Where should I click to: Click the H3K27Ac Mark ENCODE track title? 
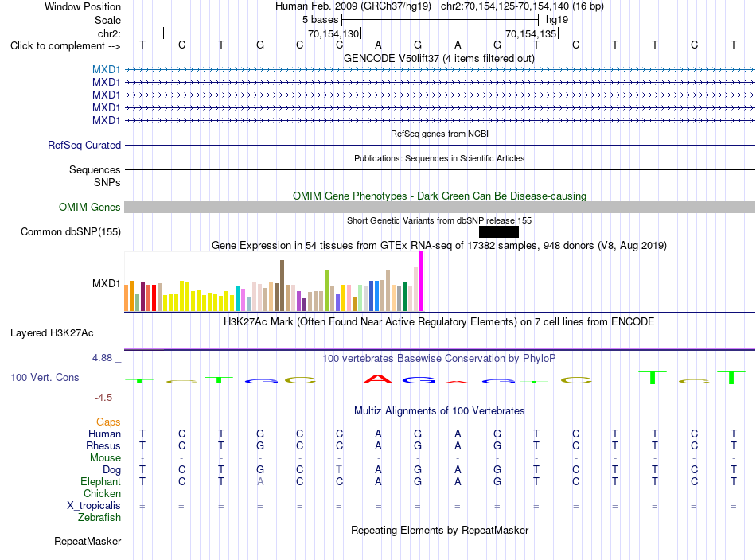pos(439,321)
